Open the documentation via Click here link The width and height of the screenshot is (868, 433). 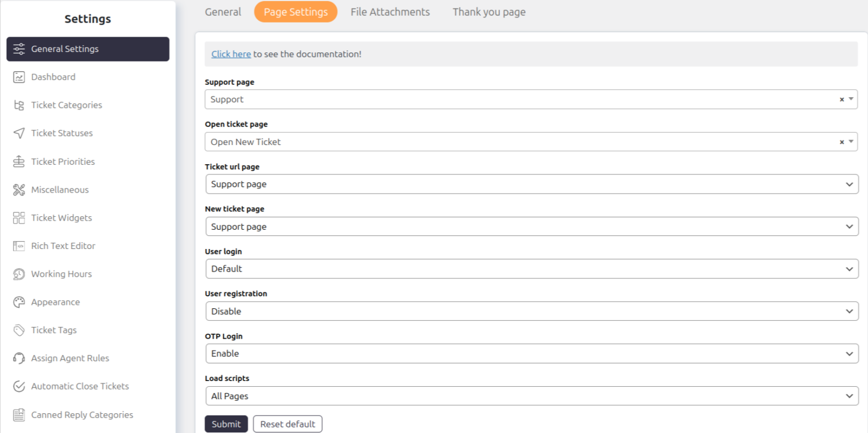pyautogui.click(x=231, y=54)
